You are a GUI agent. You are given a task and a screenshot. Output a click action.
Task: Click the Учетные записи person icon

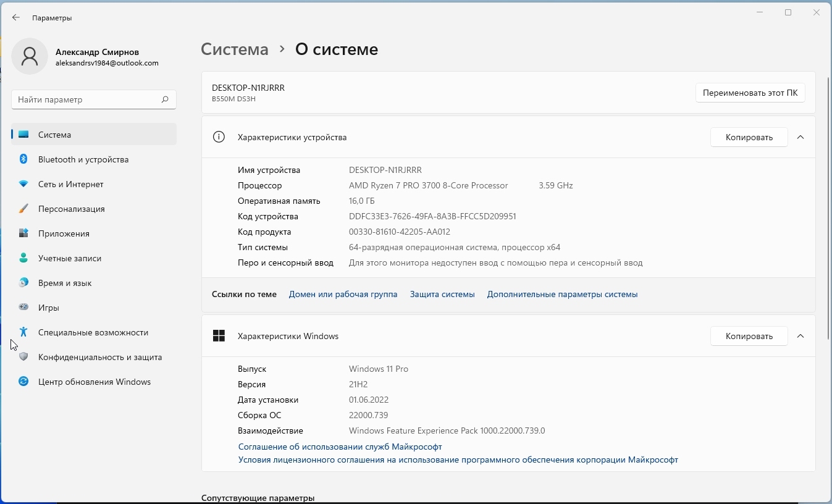(x=23, y=258)
